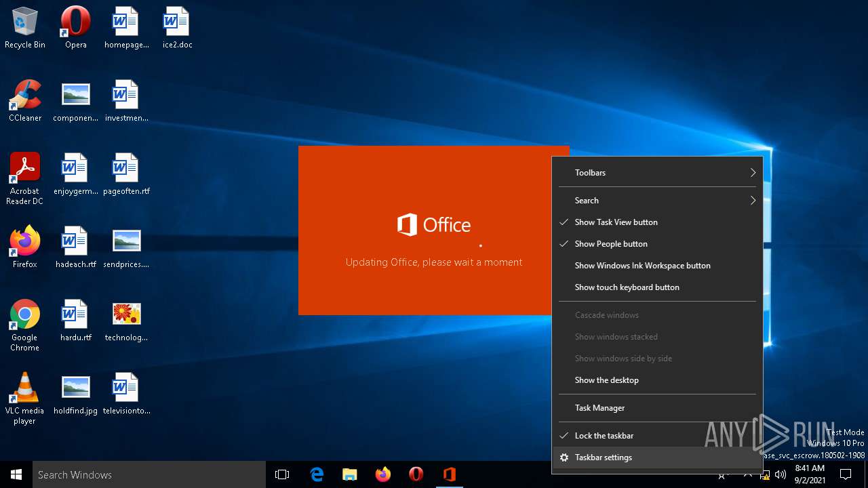The width and height of the screenshot is (868, 488).
Task: Open Task Manager from context menu
Action: [657, 408]
